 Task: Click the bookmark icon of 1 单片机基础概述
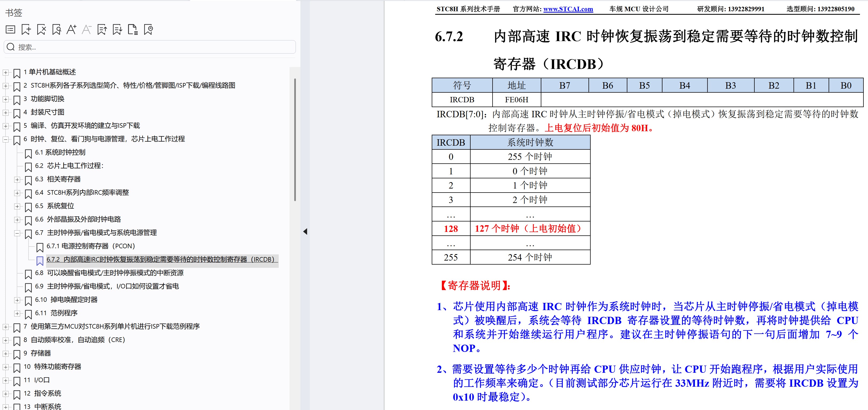click(17, 73)
